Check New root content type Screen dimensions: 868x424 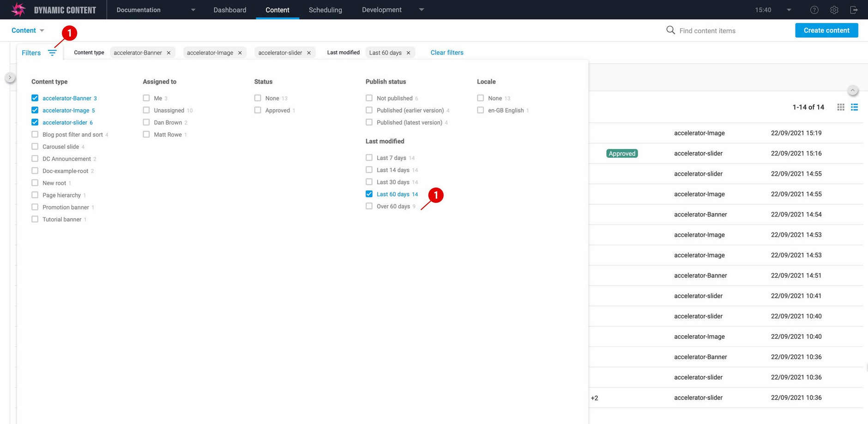coord(35,183)
